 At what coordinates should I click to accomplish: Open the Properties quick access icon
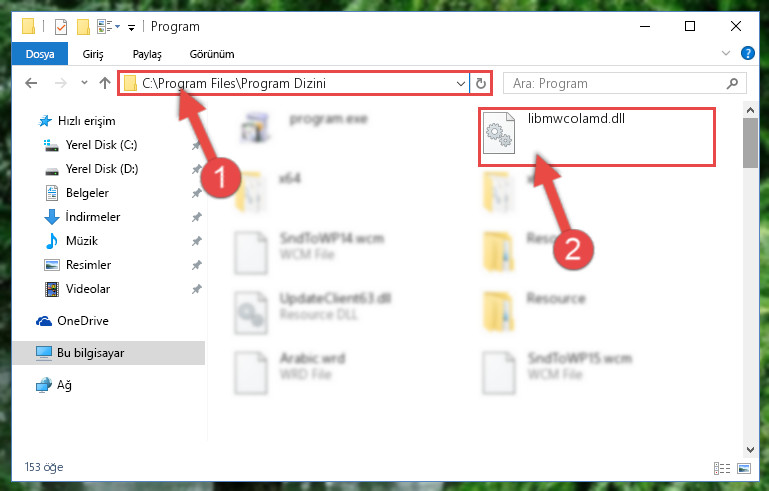click(61, 26)
